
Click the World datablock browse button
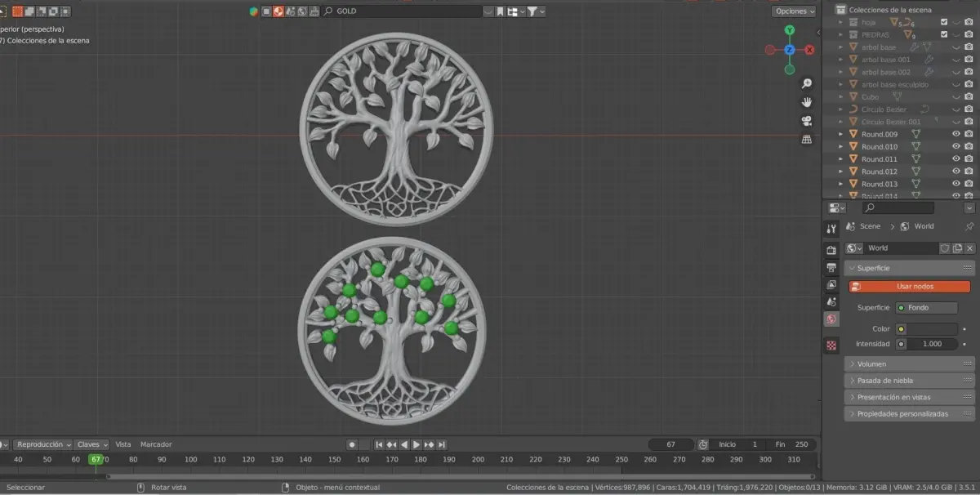point(855,248)
